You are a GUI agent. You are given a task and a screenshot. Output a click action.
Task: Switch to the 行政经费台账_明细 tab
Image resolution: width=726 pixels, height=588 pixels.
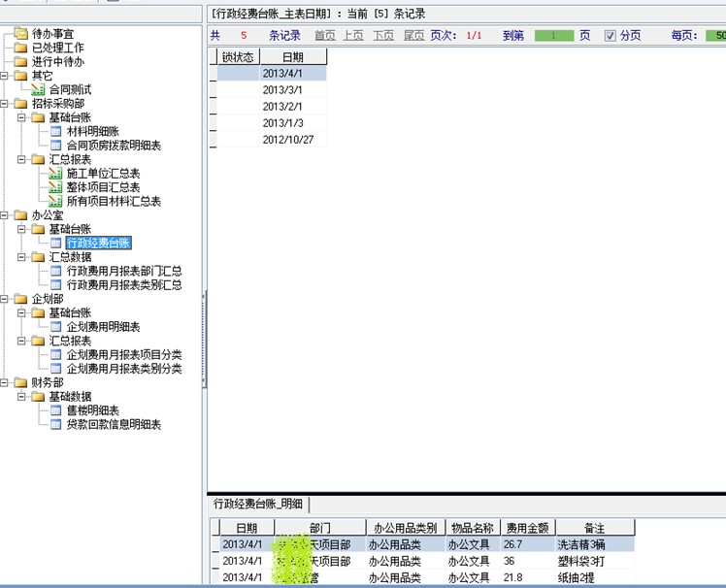point(258,504)
